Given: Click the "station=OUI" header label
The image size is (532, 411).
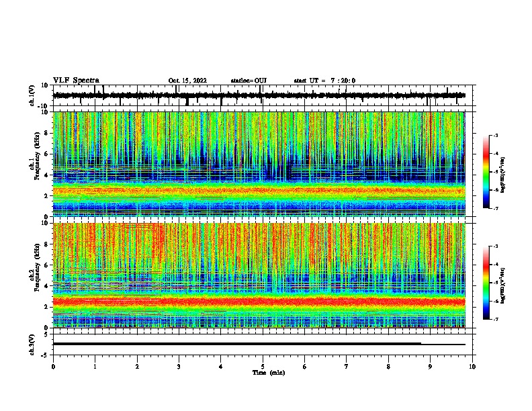Looking at the screenshot, I should (249, 81).
